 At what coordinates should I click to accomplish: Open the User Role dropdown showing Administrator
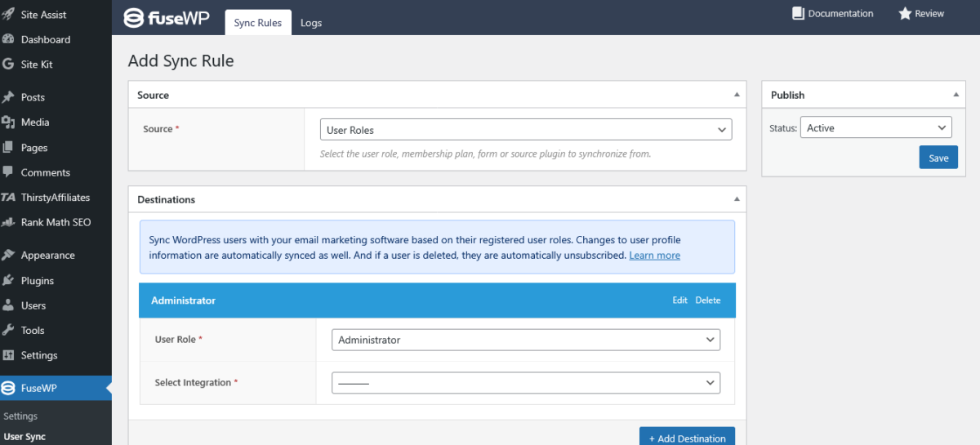[x=526, y=340]
